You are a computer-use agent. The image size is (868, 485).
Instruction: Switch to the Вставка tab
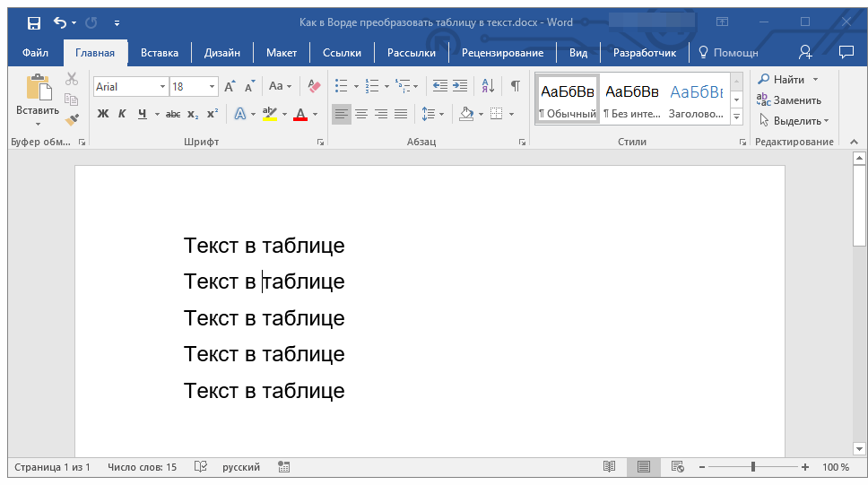(x=160, y=53)
